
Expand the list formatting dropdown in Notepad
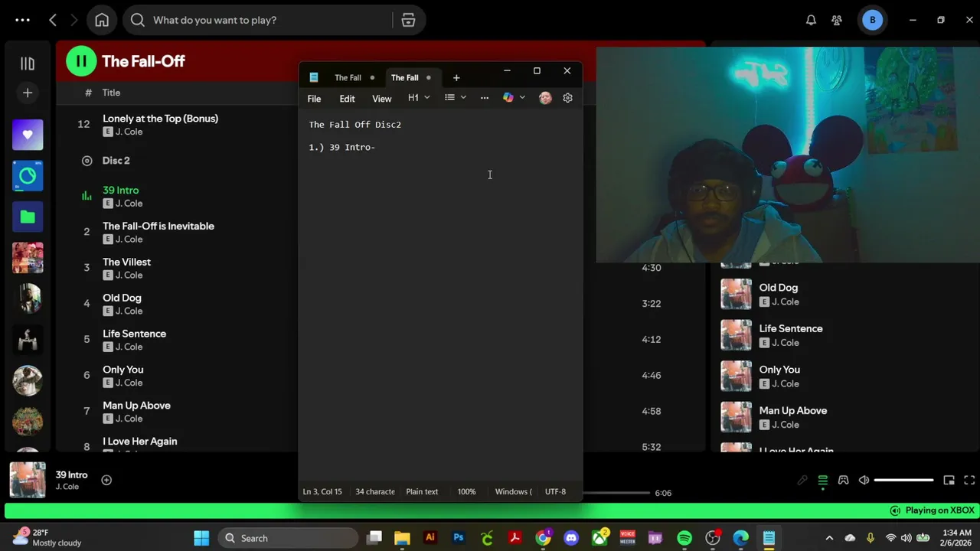pyautogui.click(x=456, y=98)
